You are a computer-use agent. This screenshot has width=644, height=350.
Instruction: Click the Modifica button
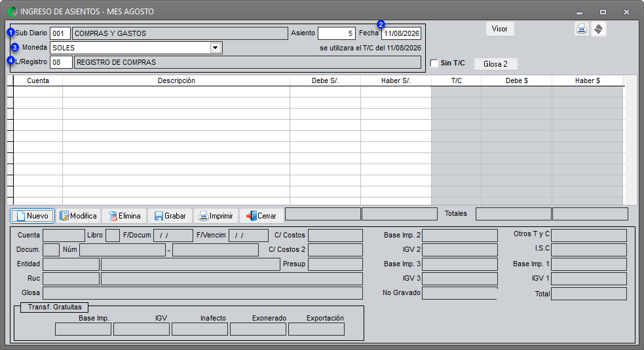78,216
